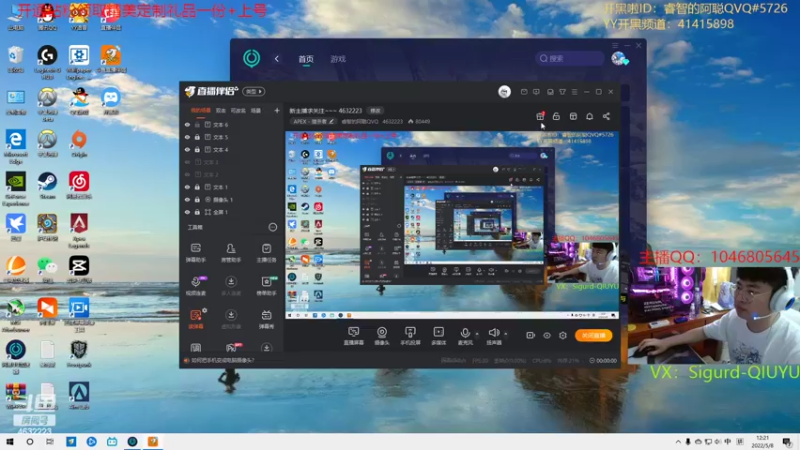Switch to the fourth scene tab
This screenshot has height=450, width=800.
[256, 110]
